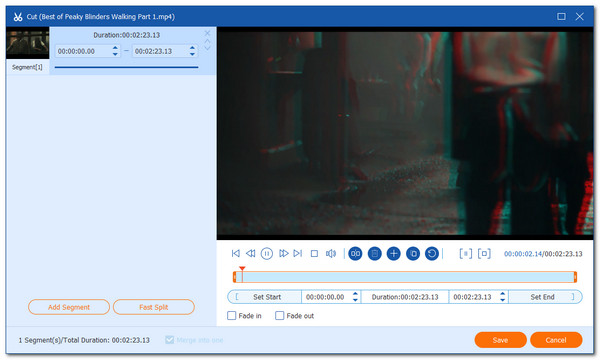Move Segment[1] down with the arrow
Viewport: 600px width, 360px height.
tap(207, 48)
